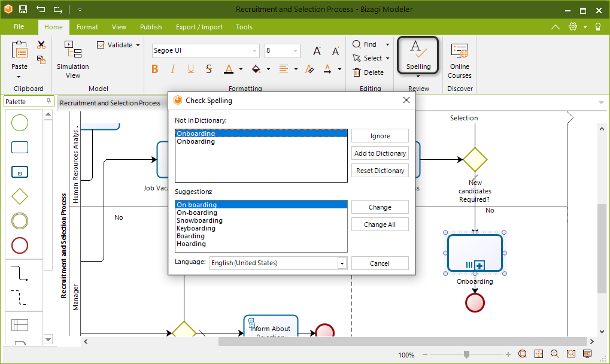The image size is (610, 364).
Task: Click the zoom slider handle in status bar
Action: coord(466,354)
